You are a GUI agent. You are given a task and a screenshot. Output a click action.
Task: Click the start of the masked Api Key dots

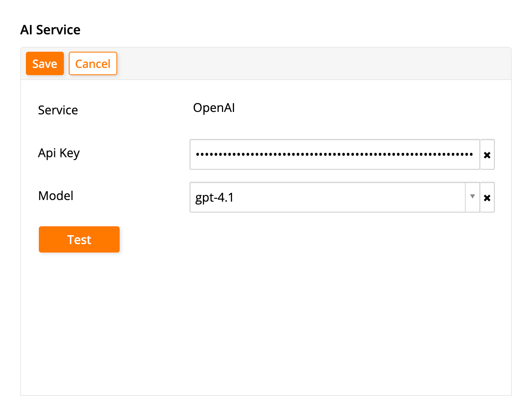coord(197,154)
